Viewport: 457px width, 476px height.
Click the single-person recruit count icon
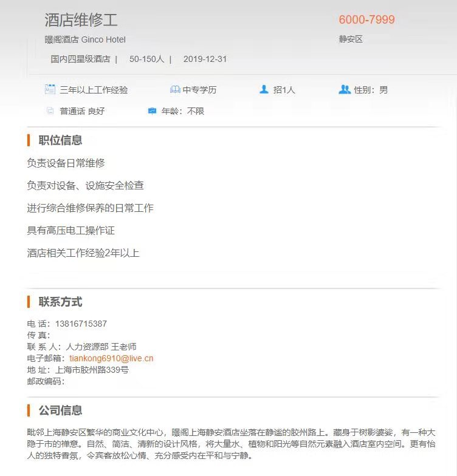coord(264,89)
